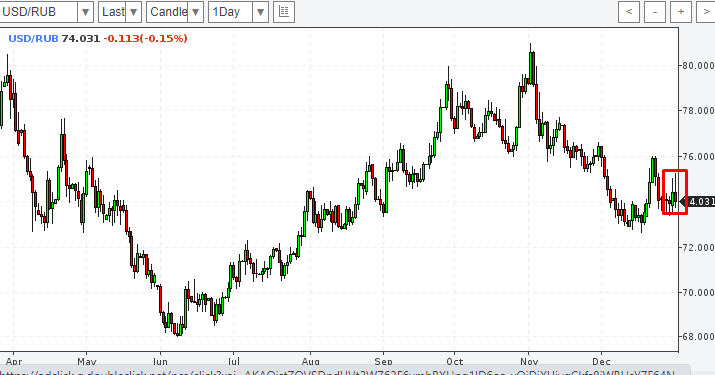Click the Aug label on time axis

click(x=311, y=361)
